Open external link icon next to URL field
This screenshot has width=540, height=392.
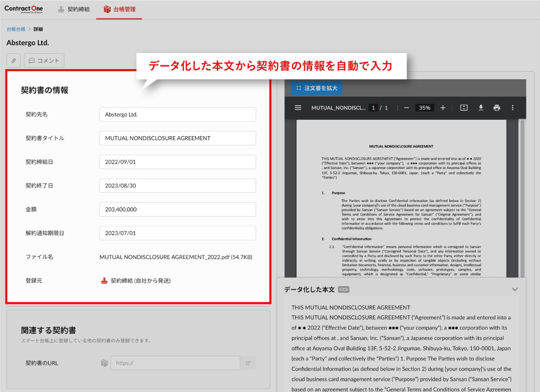click(x=248, y=363)
